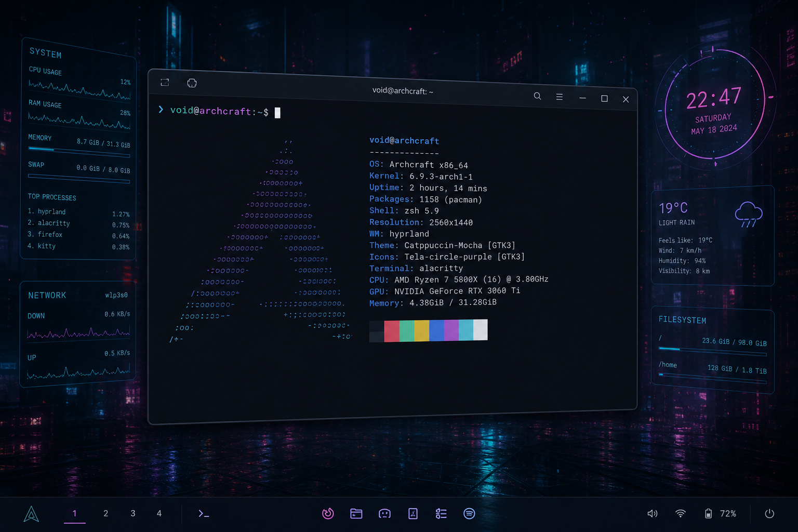Click the RAM usage graph

click(79, 122)
